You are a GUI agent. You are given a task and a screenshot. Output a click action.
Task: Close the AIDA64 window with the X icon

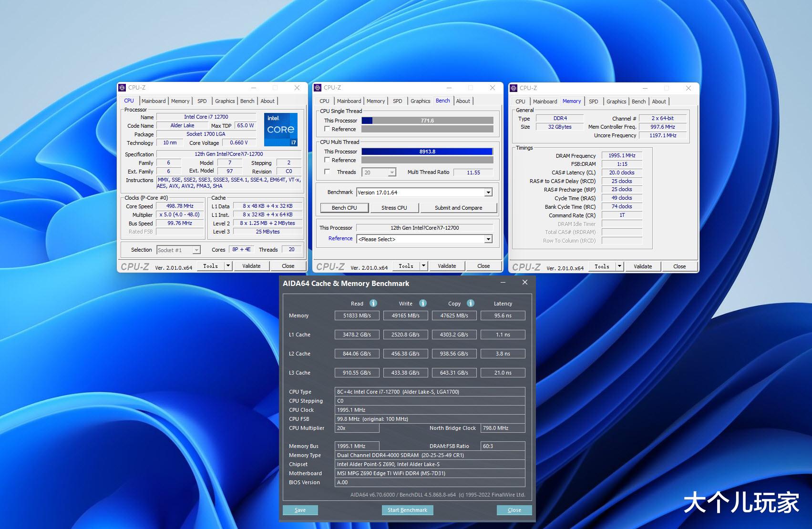(x=524, y=283)
